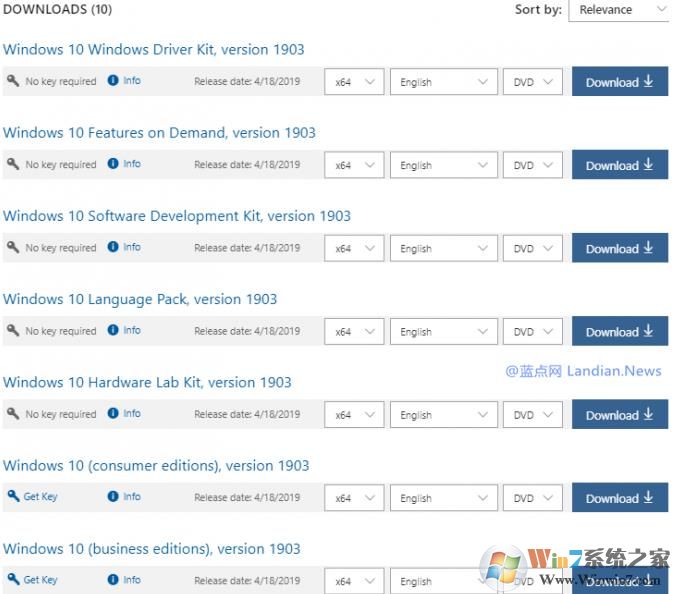Click Language Pack 'No key required' text
The image size is (677, 594).
[60, 331]
